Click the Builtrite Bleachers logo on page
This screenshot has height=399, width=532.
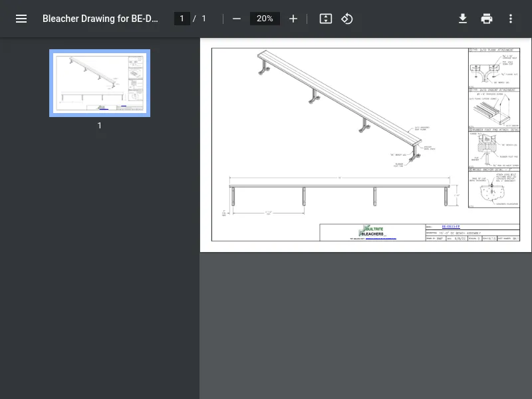372,231
